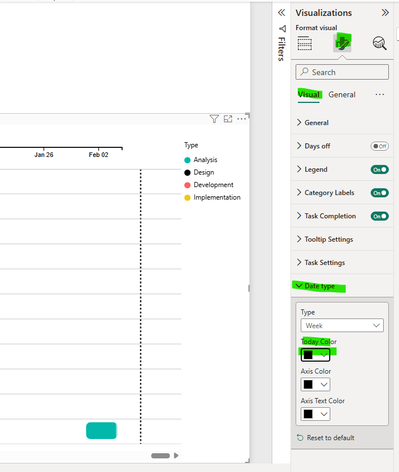The height and width of the screenshot is (472, 399).
Task: Click the Development legend red dot
Action: pyautogui.click(x=187, y=185)
